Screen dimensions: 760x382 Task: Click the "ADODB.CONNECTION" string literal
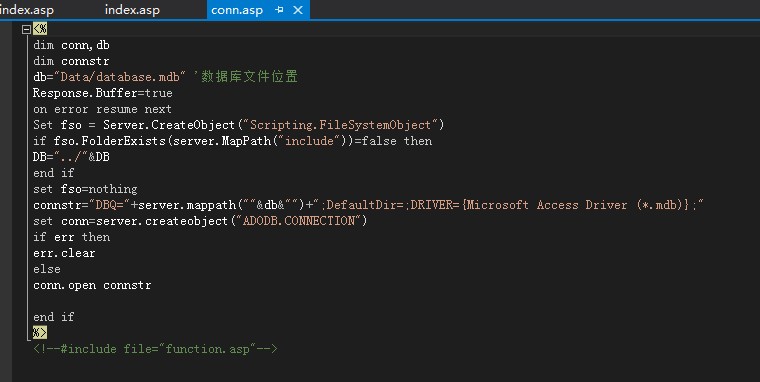pyautogui.click(x=298, y=221)
